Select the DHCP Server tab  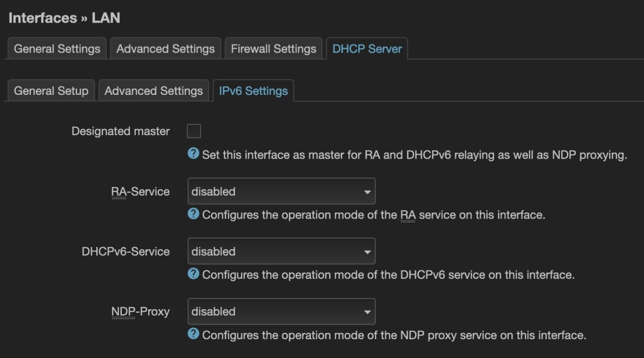tap(367, 49)
